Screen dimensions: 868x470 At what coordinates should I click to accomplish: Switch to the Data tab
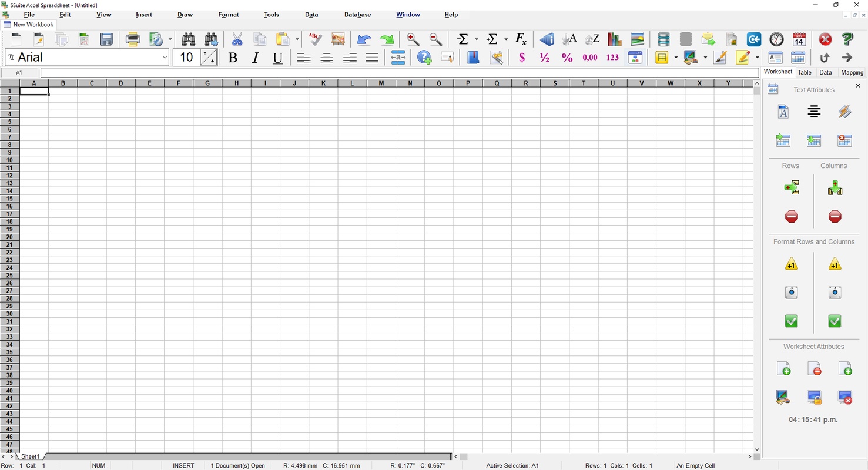(826, 72)
